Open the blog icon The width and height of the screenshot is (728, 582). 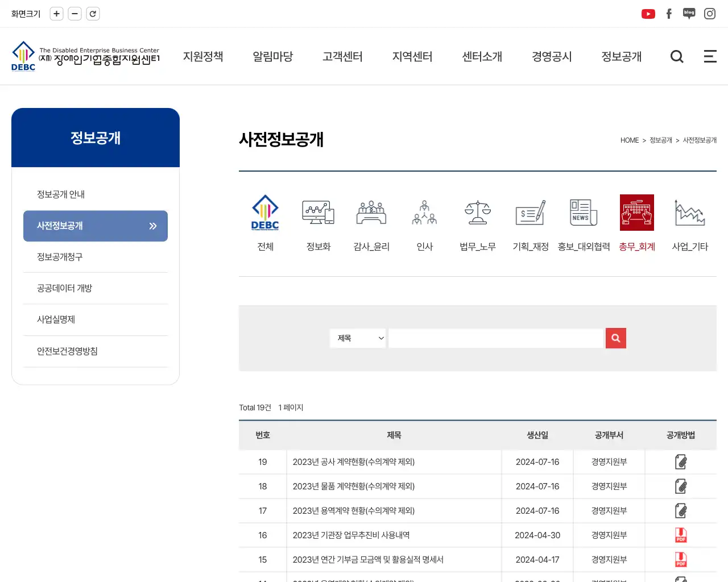[689, 14]
